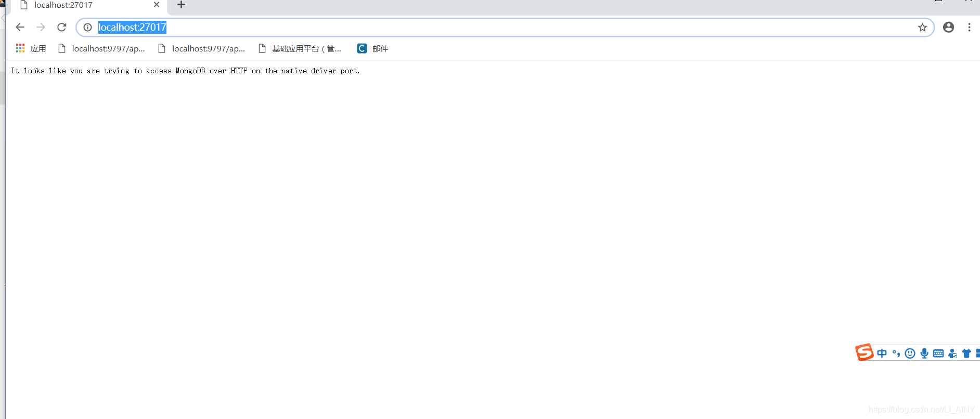Click the Sogou input method S logo

[x=865, y=352]
